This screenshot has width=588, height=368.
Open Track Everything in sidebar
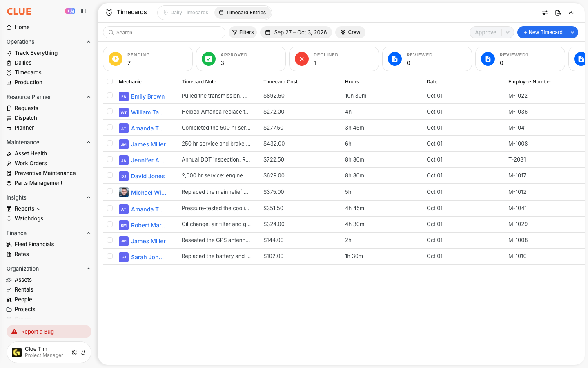click(36, 53)
